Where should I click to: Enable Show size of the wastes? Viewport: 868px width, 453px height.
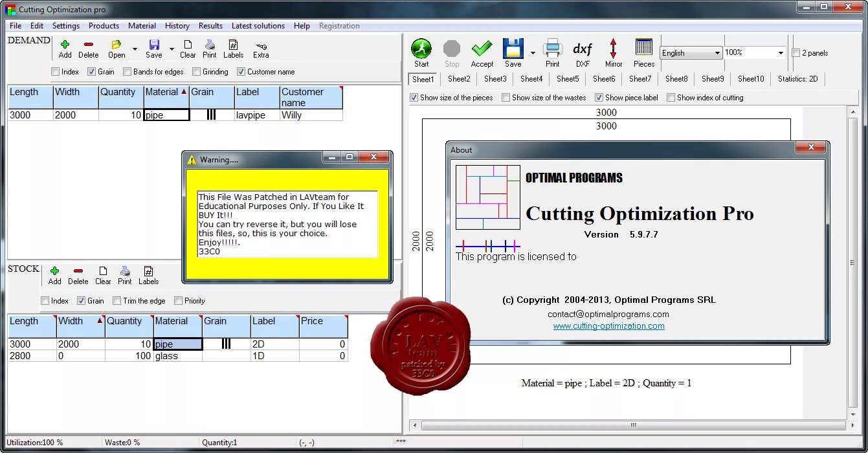[506, 98]
